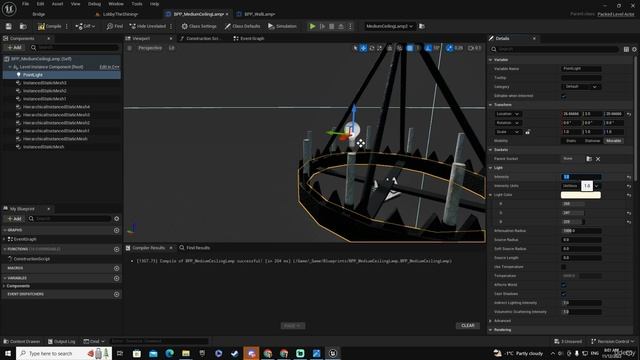
Task: Click the Eject icon in toolbar
Action: pyautogui.click(x=341, y=26)
